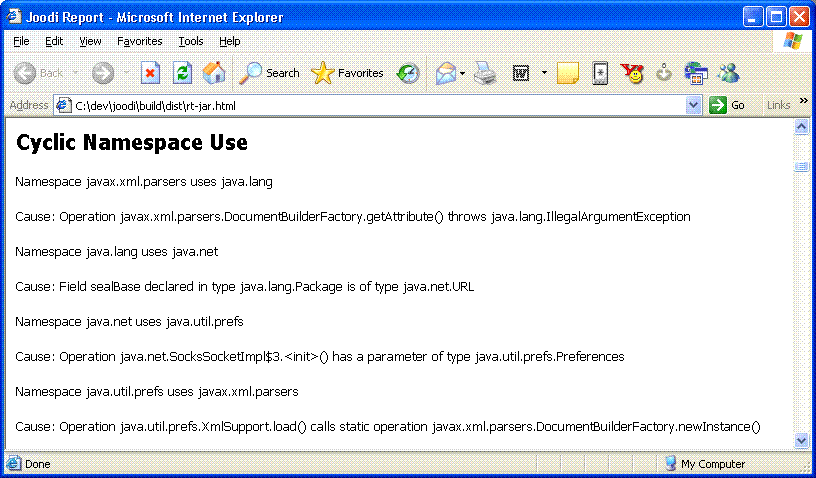
Task: Expand the Back button history dropdown
Action: pyautogui.click(x=73, y=73)
